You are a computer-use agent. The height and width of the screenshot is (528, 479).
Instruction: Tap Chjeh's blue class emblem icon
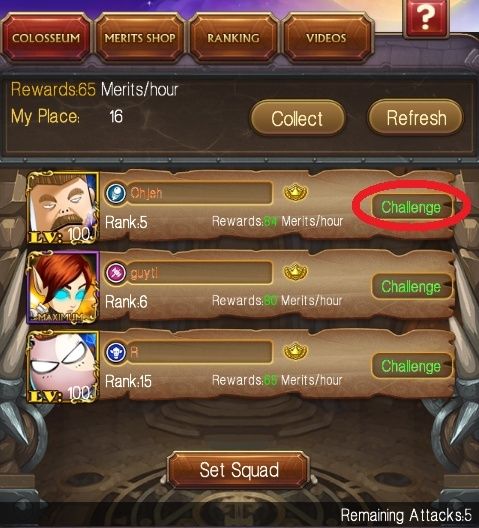115,193
